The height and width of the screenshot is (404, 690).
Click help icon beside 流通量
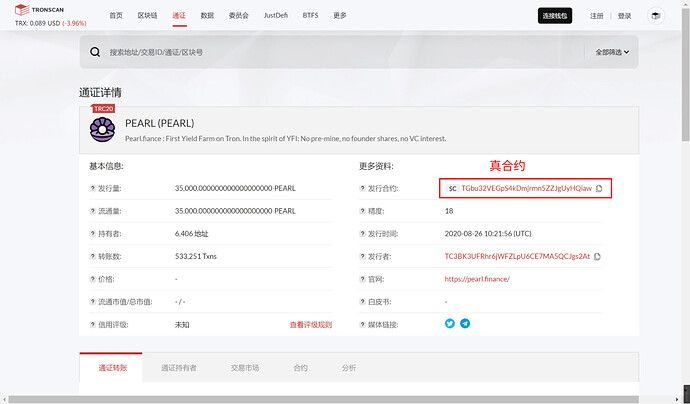92,211
